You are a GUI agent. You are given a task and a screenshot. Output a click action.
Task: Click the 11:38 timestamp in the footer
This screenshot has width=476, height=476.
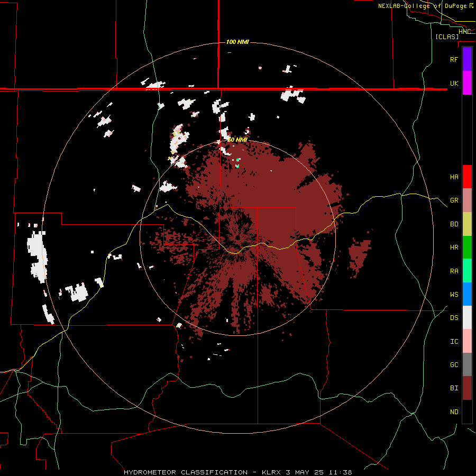click(342, 472)
